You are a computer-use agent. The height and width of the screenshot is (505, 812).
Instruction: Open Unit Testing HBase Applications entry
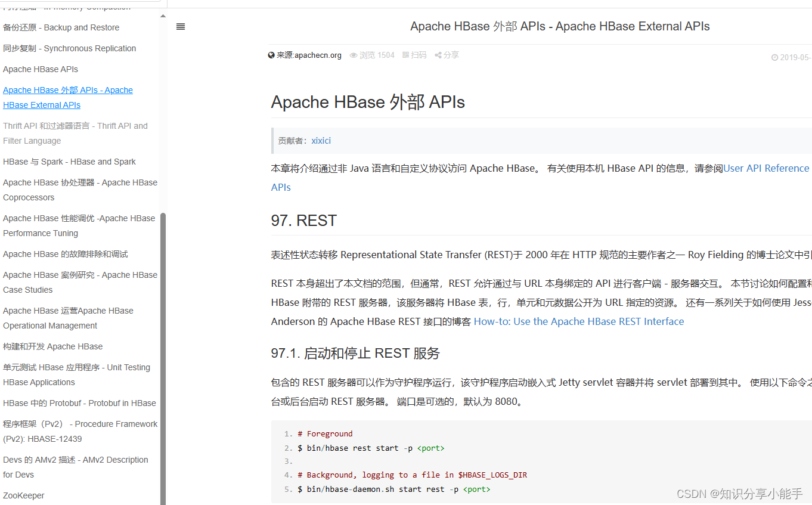pyautogui.click(x=76, y=374)
